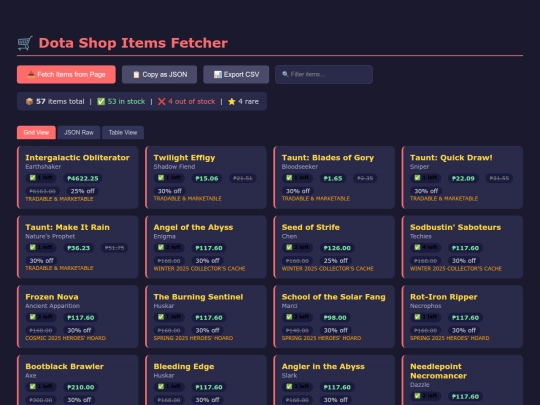Click the stock check icon on Rot-Iron Ripper
The height and width of the screenshot is (405, 540).
(x=417, y=317)
